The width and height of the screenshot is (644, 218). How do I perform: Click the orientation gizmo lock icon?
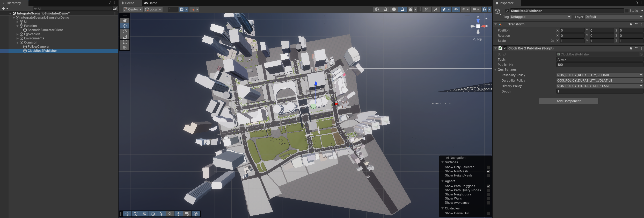[x=486, y=18]
